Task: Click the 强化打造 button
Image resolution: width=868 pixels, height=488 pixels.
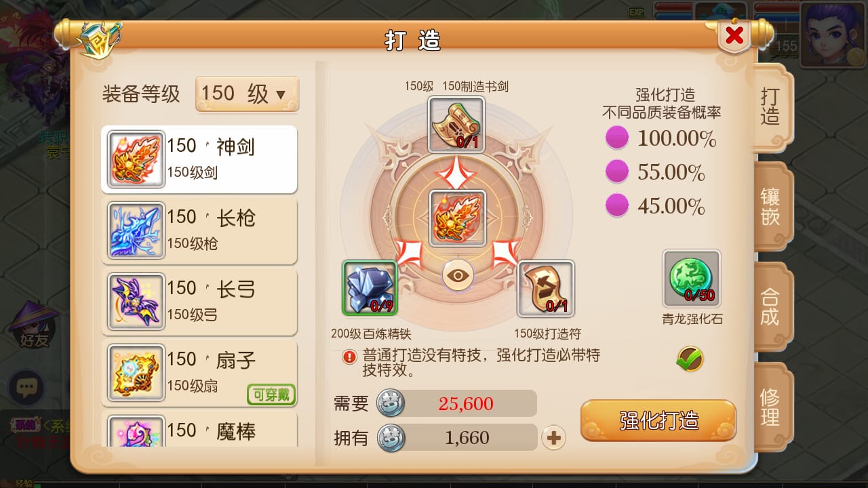Action: (658, 420)
